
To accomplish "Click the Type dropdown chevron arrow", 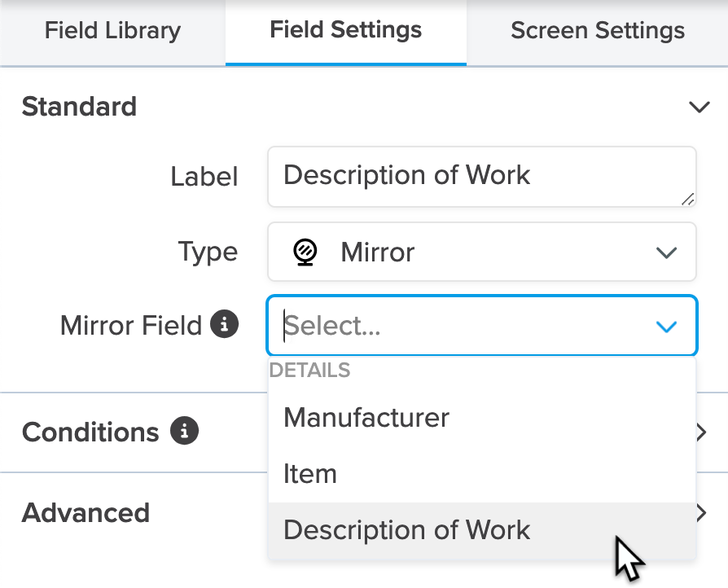I will tap(666, 252).
